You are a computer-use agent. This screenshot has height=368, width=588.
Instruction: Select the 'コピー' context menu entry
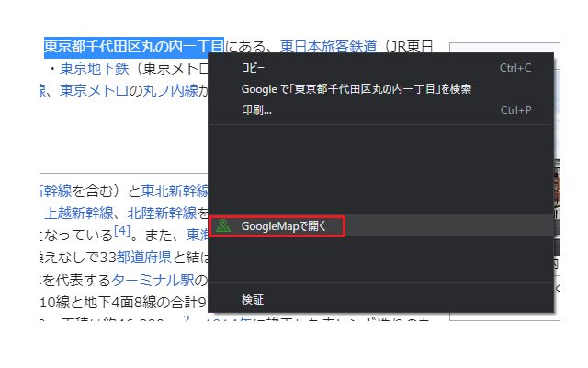point(381,68)
